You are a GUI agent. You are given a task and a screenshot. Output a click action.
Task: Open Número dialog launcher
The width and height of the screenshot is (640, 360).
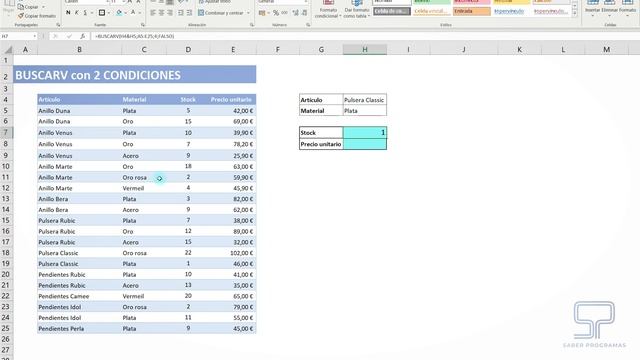click(x=308, y=25)
